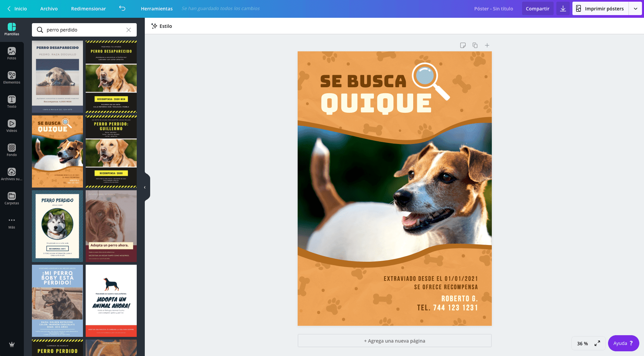
Task: Show more options via Más
Action: tap(12, 223)
